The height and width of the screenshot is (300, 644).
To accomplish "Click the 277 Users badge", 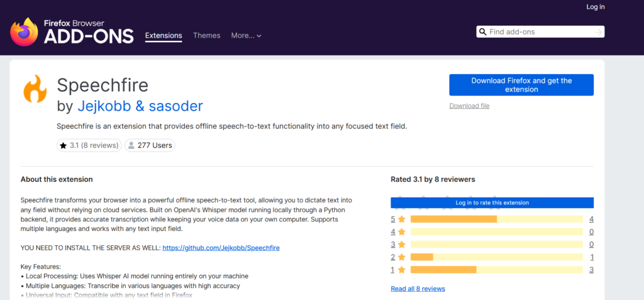I will coord(150,145).
